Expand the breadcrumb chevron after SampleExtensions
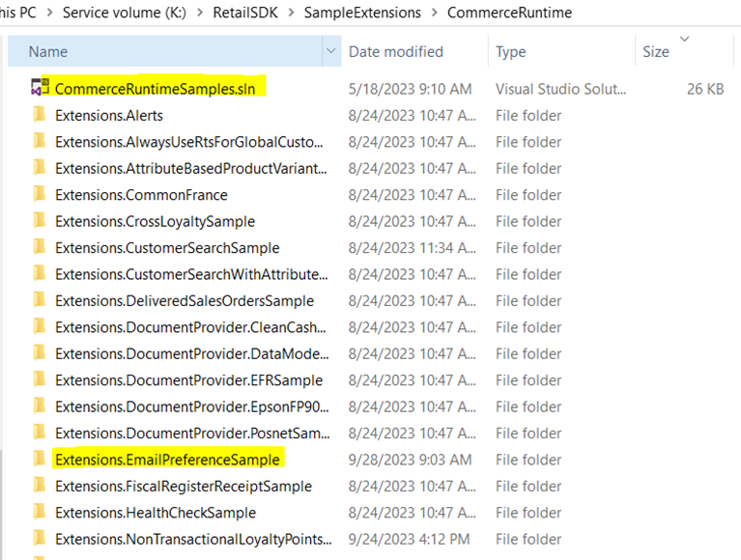The image size is (741, 560). [x=435, y=13]
